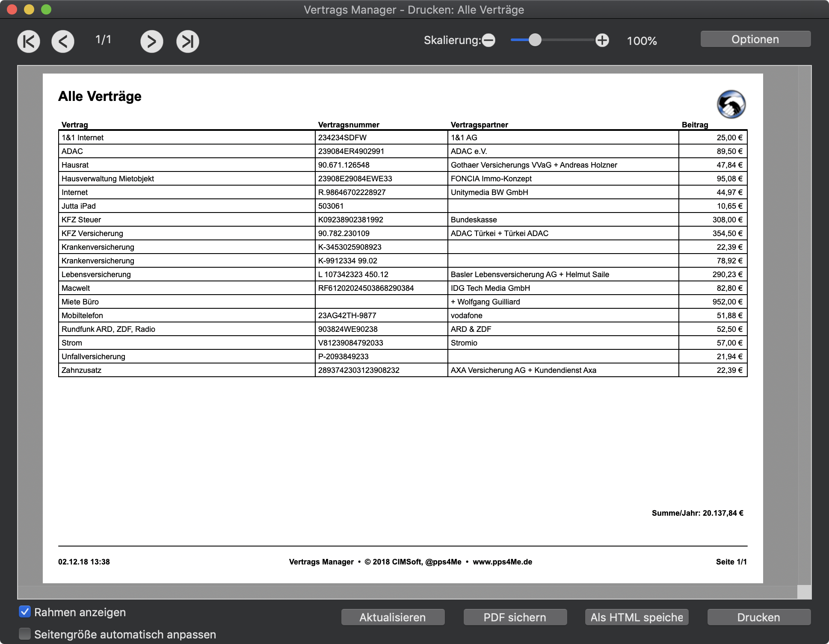Click the Skalierung label
The image size is (829, 644).
pyautogui.click(x=453, y=40)
